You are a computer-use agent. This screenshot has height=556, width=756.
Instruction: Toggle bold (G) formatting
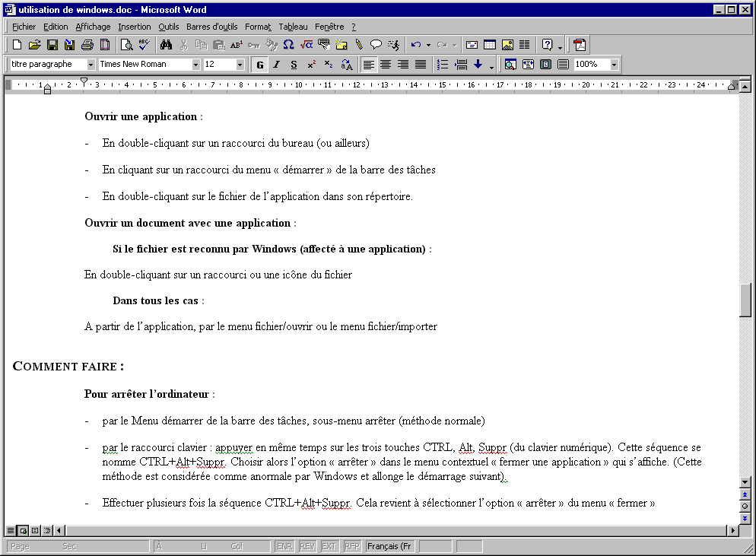pyautogui.click(x=260, y=65)
